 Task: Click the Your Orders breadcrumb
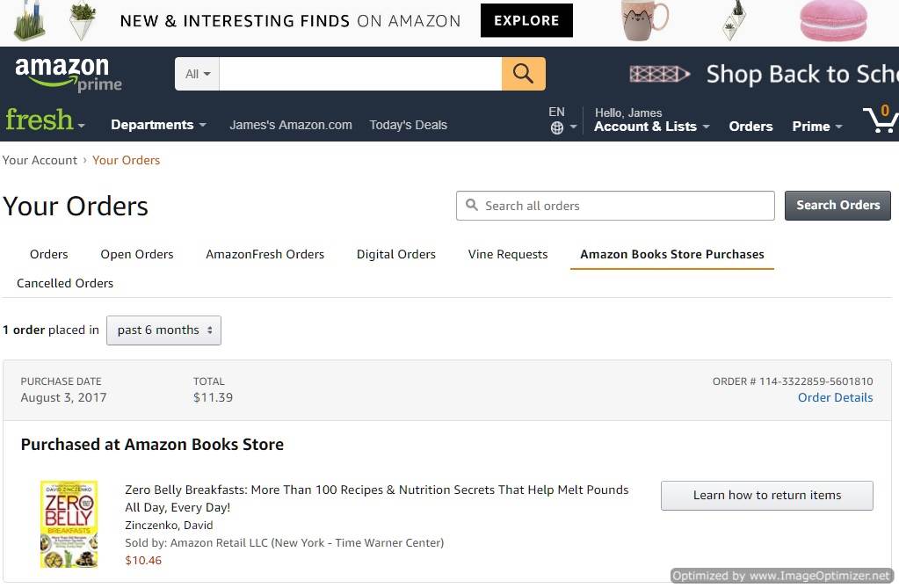pos(127,160)
